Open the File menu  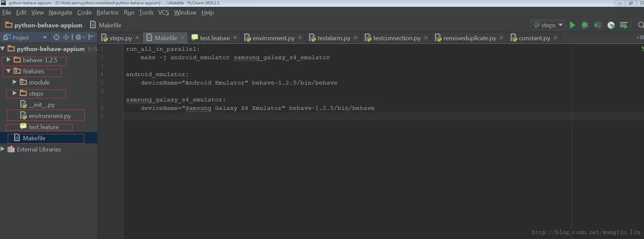[x=7, y=13]
